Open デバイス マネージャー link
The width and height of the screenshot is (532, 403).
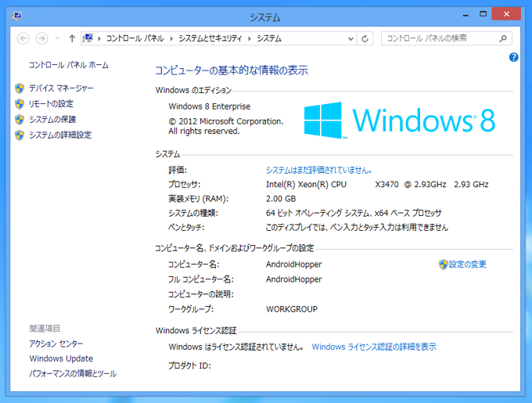click(61, 88)
